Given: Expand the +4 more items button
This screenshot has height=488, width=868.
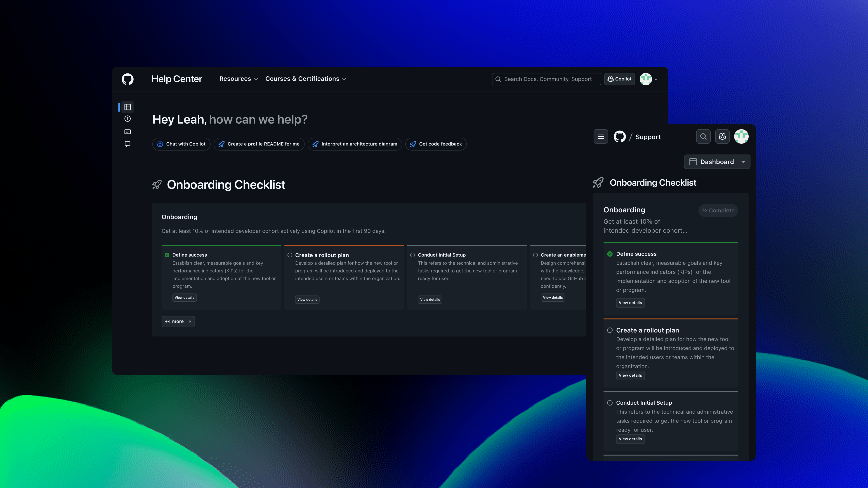Looking at the screenshot, I should [x=178, y=322].
